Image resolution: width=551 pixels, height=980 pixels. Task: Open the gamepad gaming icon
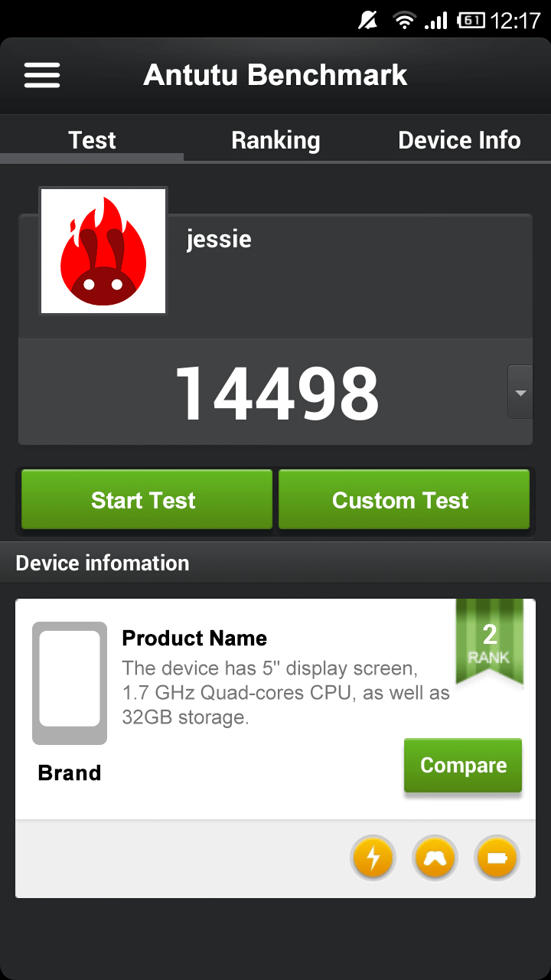coord(435,858)
